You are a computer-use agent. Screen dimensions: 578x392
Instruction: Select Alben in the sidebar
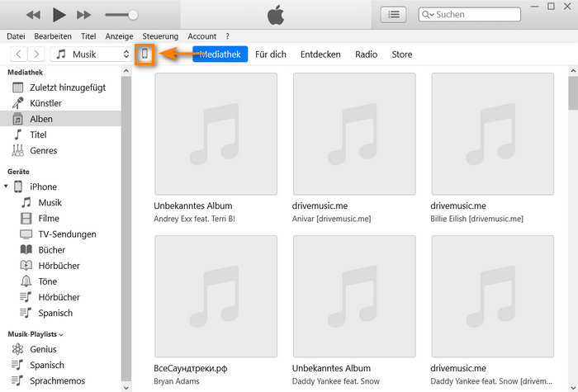(60, 119)
